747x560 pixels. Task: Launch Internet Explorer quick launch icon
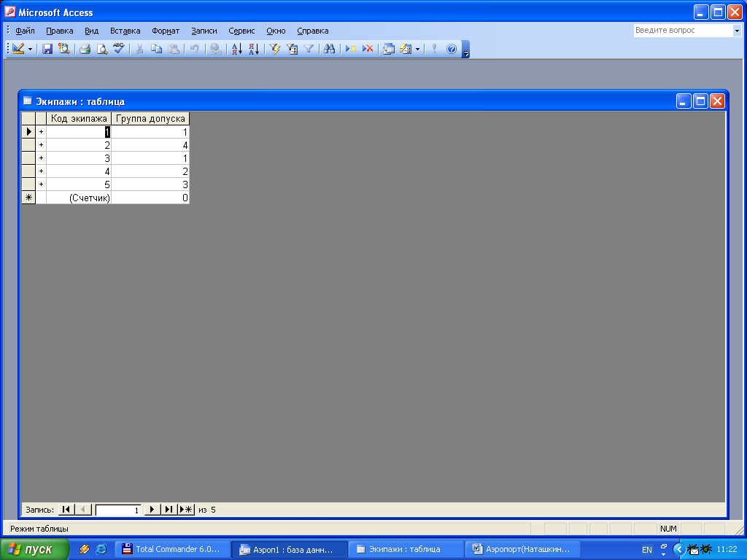pyautogui.click(x=101, y=549)
